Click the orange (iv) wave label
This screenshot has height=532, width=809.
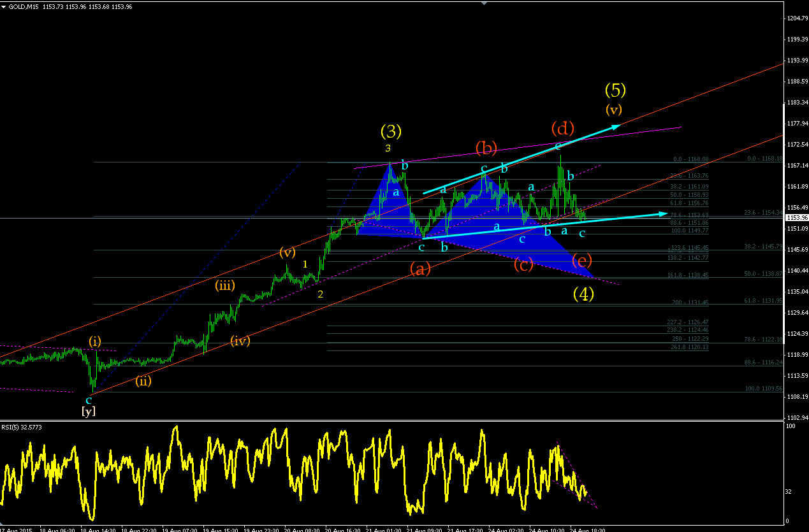[240, 340]
